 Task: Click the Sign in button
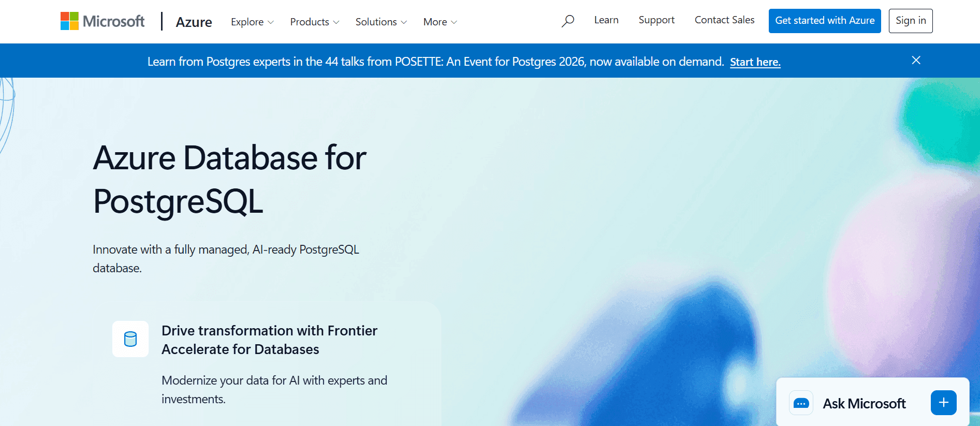click(x=911, y=21)
